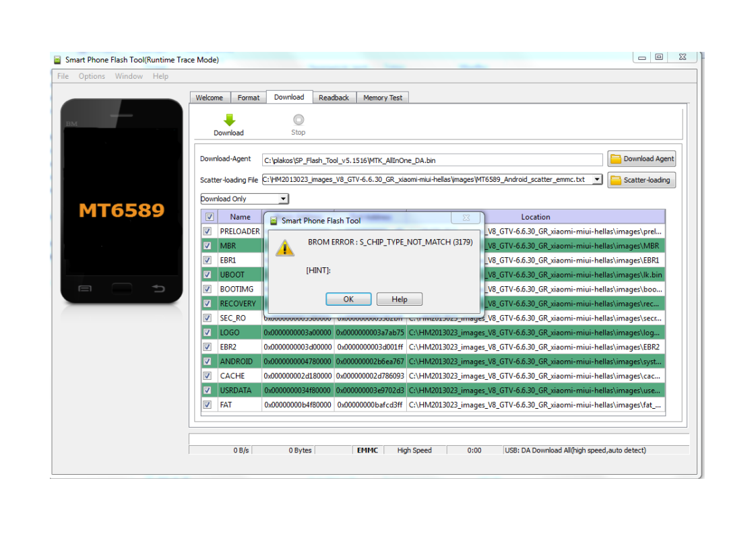Click the green Download arrow icon
This screenshot has height=534, width=756.
click(229, 120)
